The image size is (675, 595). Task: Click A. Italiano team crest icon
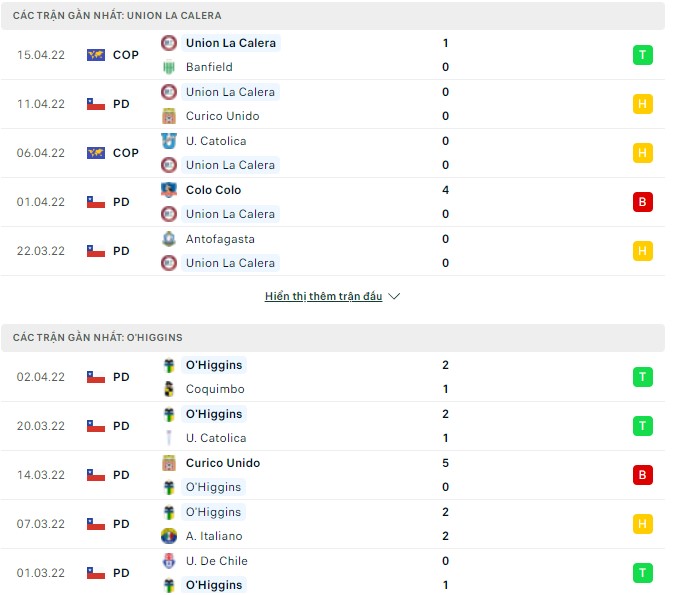pos(169,536)
